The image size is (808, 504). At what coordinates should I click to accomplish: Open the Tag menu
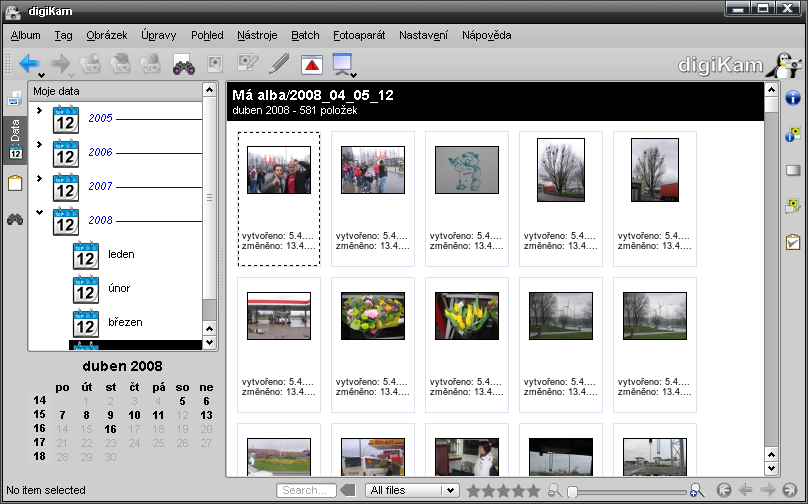pos(63,35)
